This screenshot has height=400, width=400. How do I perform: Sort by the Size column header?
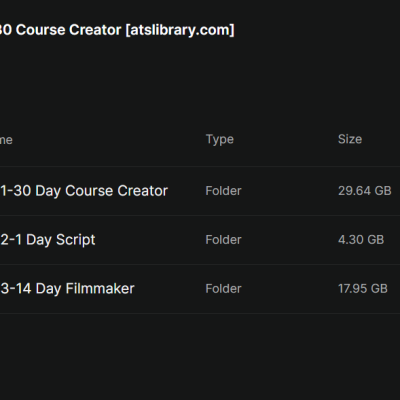(350, 139)
